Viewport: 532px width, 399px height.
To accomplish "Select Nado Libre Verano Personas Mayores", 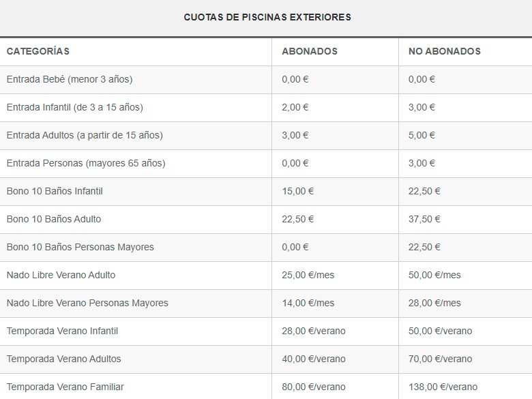I will [87, 303].
